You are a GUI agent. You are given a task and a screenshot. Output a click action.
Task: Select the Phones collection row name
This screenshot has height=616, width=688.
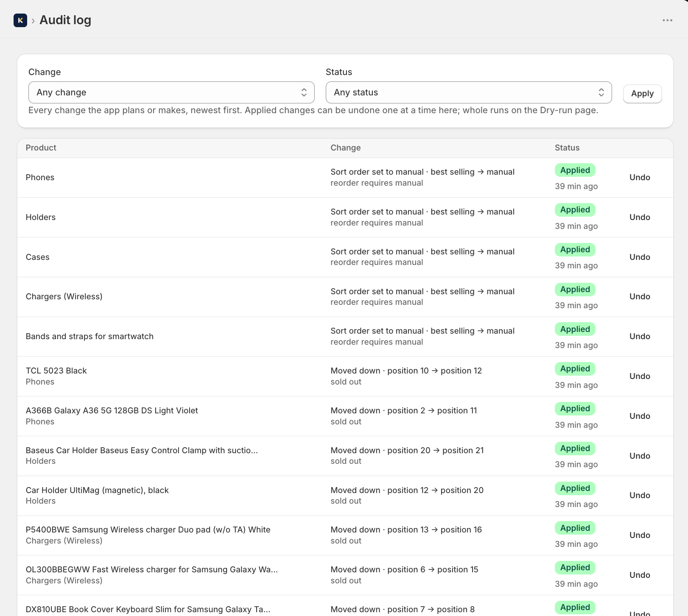pyautogui.click(x=40, y=178)
